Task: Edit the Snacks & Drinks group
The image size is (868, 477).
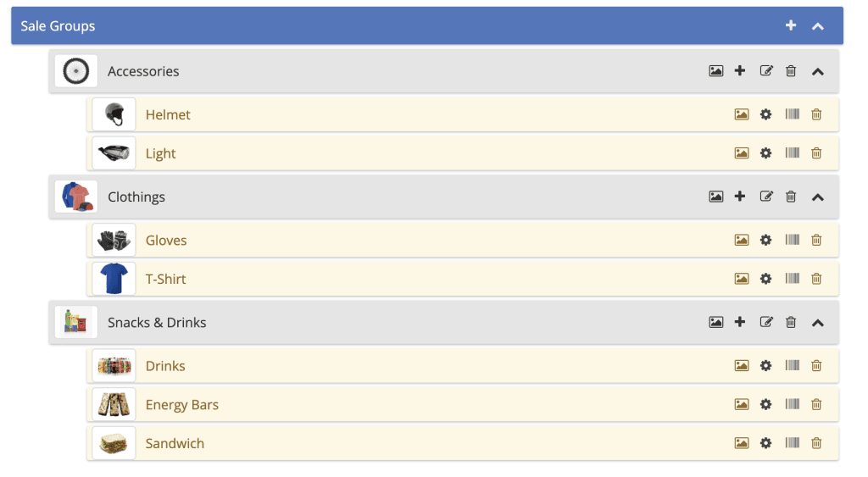Action: click(x=766, y=322)
